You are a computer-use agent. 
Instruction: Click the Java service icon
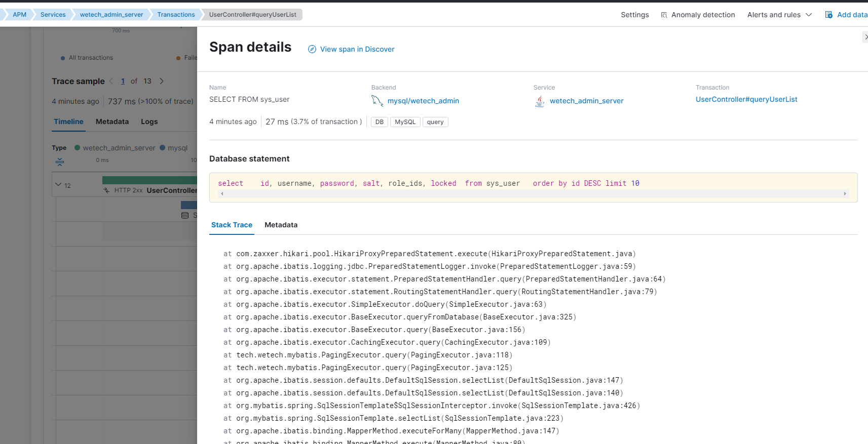click(x=540, y=101)
